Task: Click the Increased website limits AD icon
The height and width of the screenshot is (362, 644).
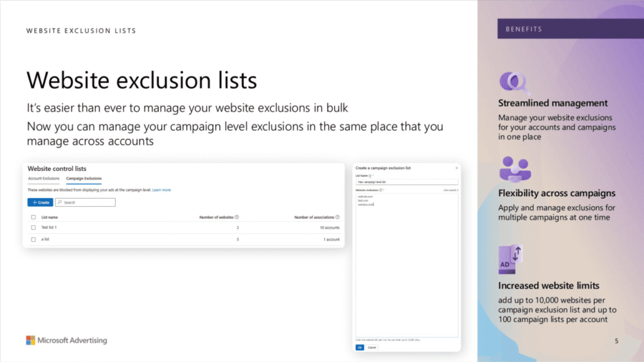Action: coord(509,258)
